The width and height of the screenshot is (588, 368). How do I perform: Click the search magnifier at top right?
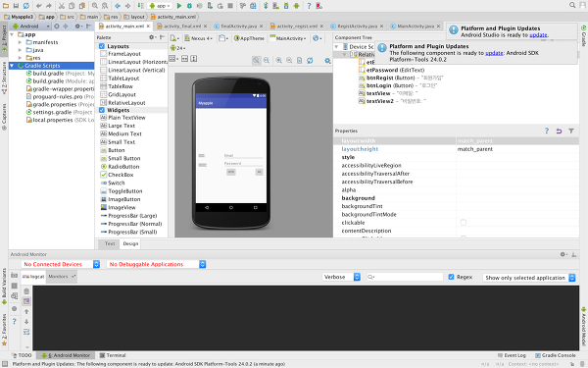[572, 5]
